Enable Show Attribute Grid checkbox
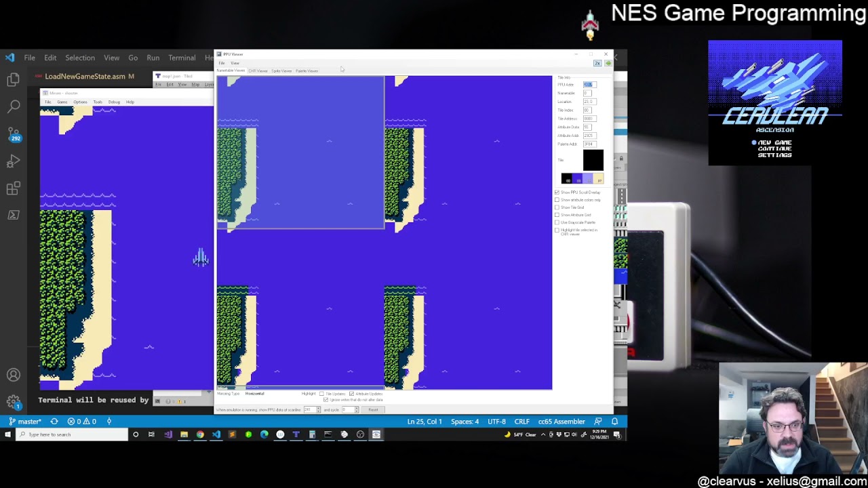Image resolution: width=868 pixels, height=488 pixels. click(557, 215)
